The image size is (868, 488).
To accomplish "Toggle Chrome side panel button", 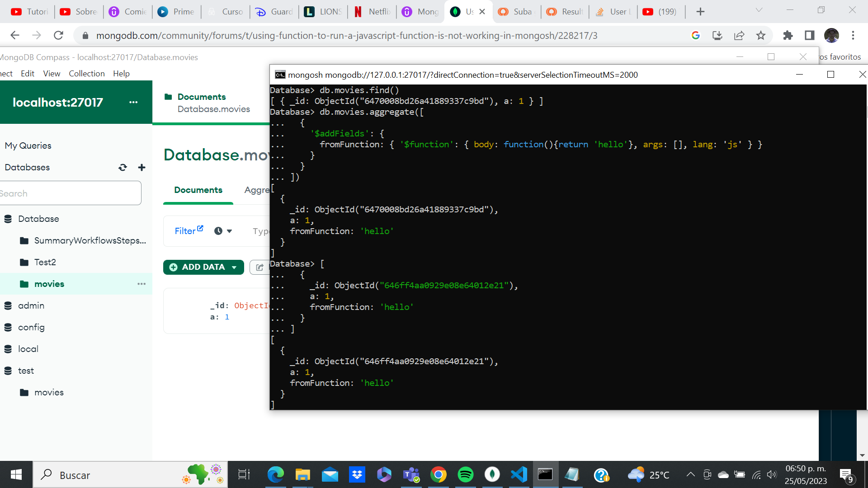I will [810, 36].
